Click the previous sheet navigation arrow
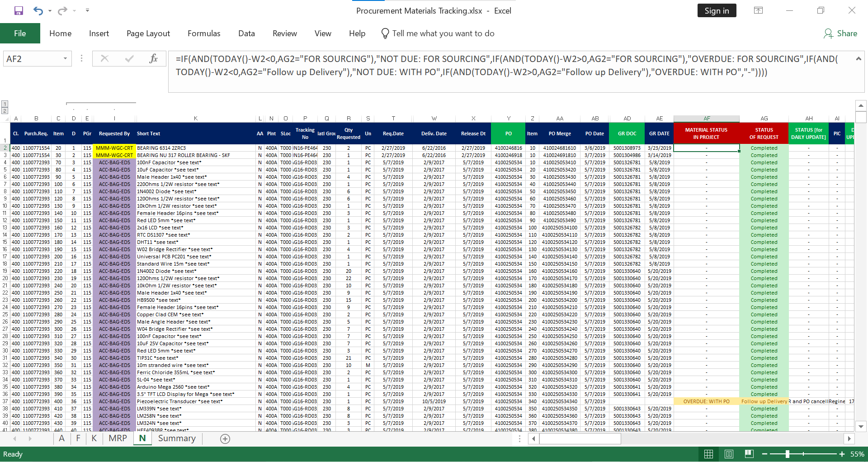This screenshot has width=868, height=462. pyautogui.click(x=15, y=439)
